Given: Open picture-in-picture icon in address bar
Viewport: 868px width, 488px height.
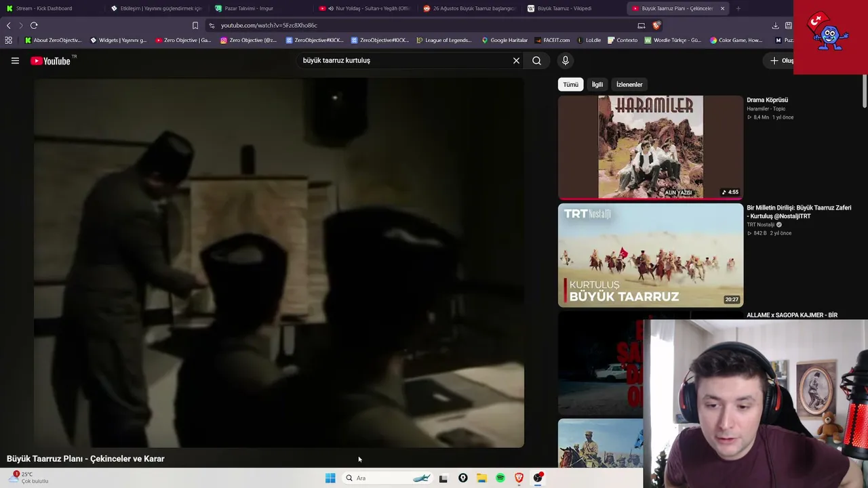Looking at the screenshot, I should click(642, 26).
